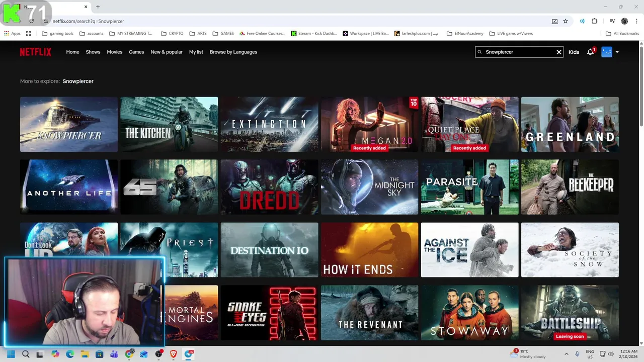Open the GAMES bookmark folder

pos(223,34)
